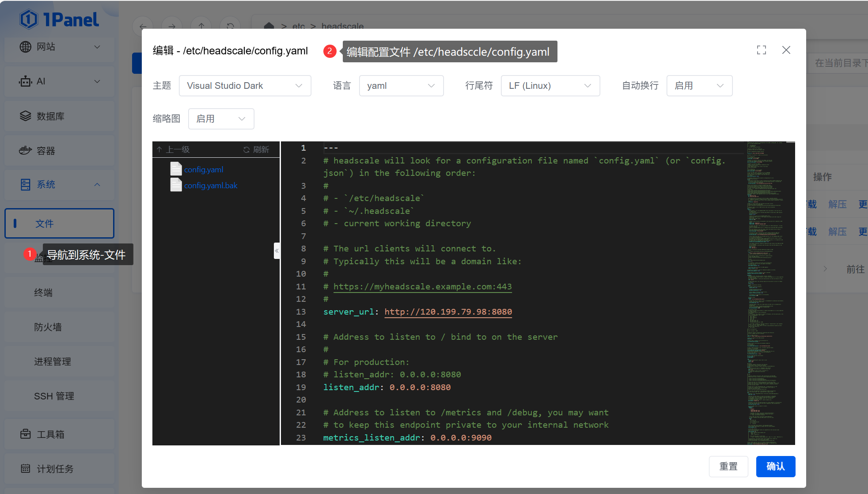Open config.yaml.bak in the file tree

tap(211, 185)
